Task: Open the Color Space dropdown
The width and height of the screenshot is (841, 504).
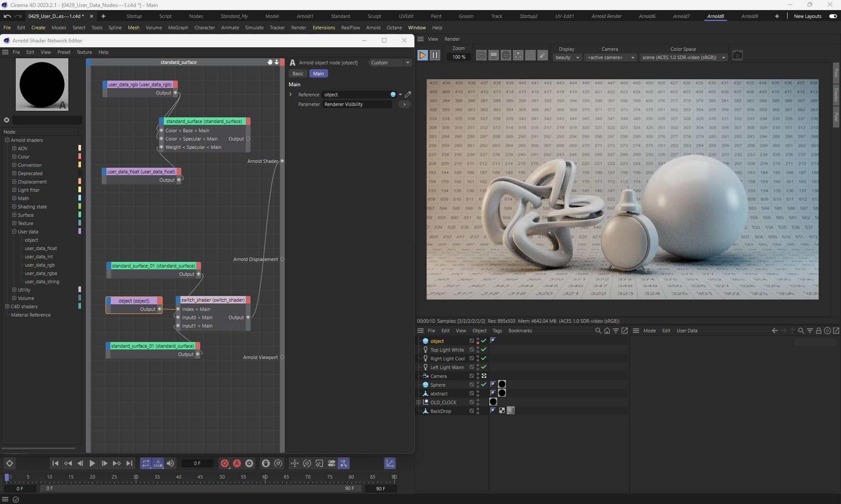Action: [x=683, y=57]
